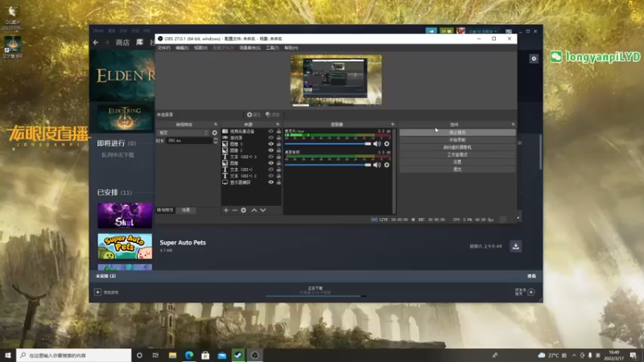This screenshot has height=362, width=644.
Task: Open the Windows Start menu
Action: pyautogui.click(x=8, y=355)
